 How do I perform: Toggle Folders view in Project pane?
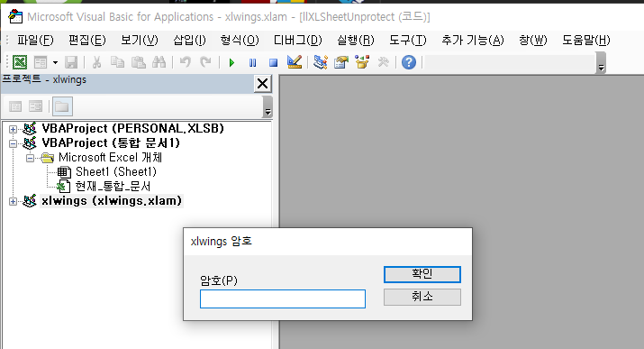click(x=62, y=107)
